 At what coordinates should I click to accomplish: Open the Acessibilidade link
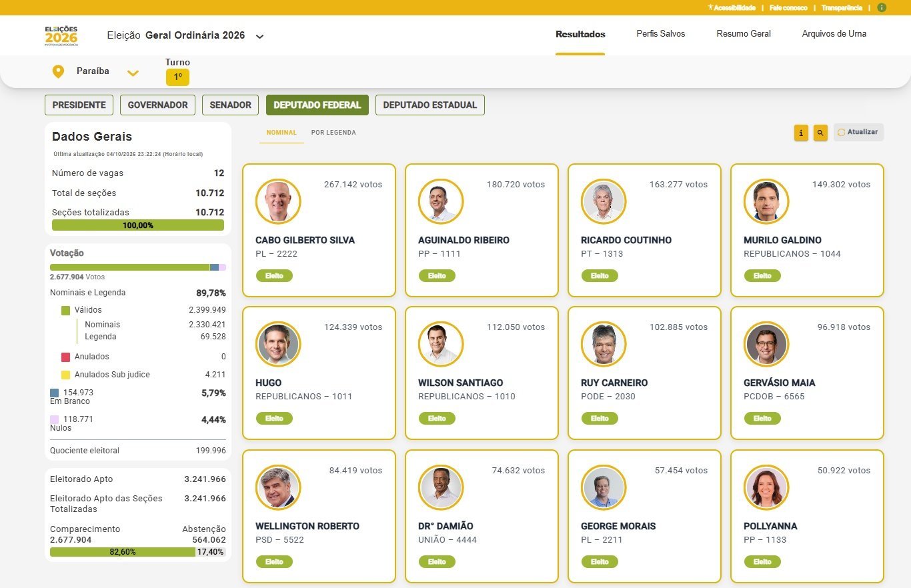pyautogui.click(x=732, y=8)
